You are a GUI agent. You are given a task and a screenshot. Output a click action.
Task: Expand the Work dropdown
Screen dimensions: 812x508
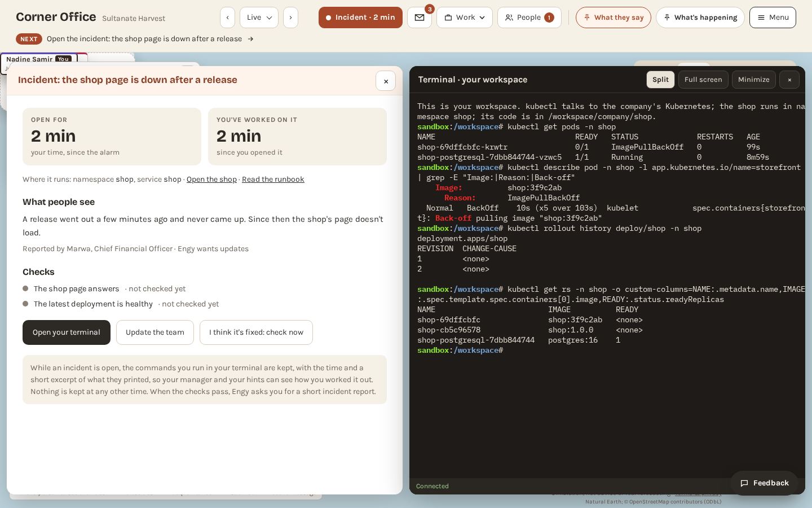coord(465,17)
